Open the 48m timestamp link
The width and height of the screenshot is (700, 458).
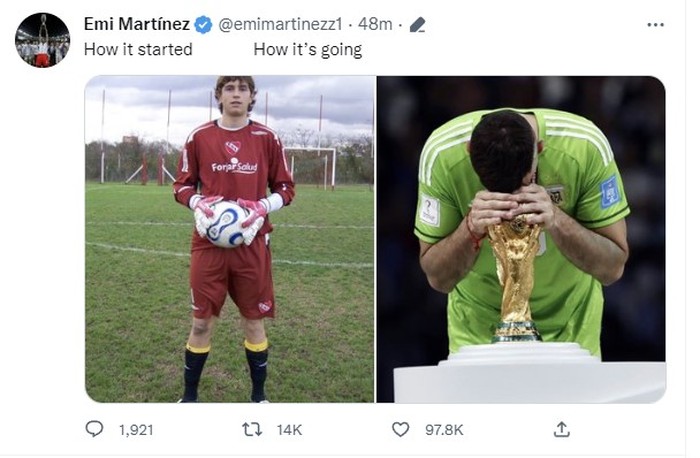[x=375, y=24]
